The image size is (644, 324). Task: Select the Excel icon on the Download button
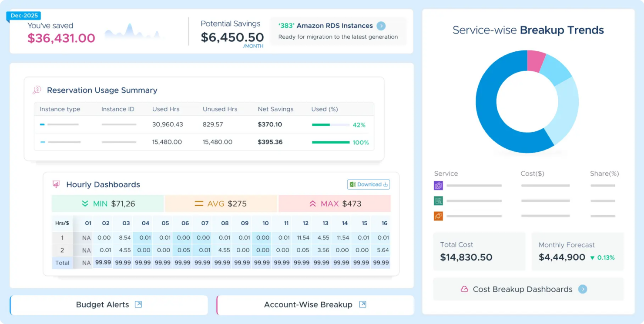pos(353,184)
